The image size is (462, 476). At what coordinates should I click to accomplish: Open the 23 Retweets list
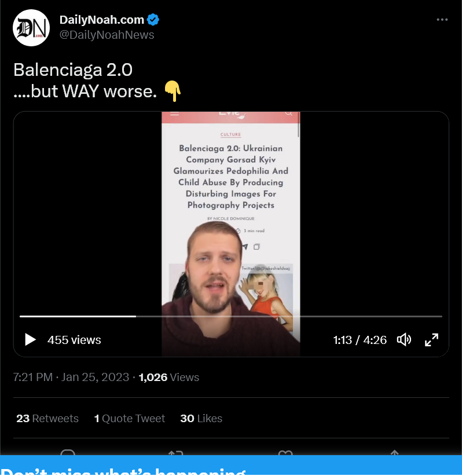[47, 418]
